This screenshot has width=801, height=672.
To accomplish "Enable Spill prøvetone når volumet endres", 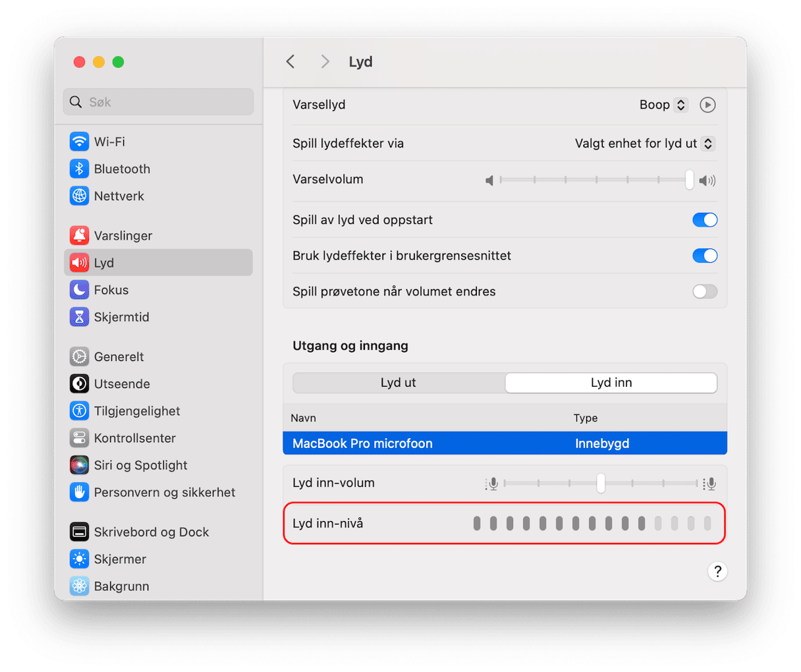I will 704,291.
